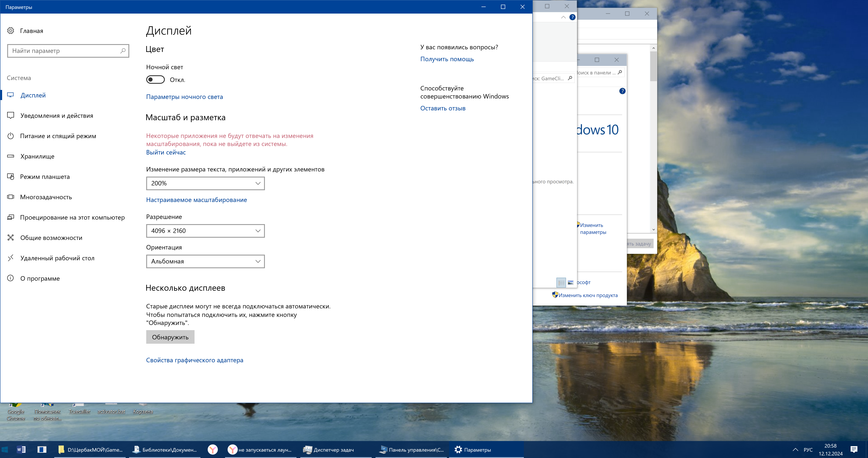Screen dimensions: 868x458
Task: Click the РУС language indicator
Action: (808, 450)
